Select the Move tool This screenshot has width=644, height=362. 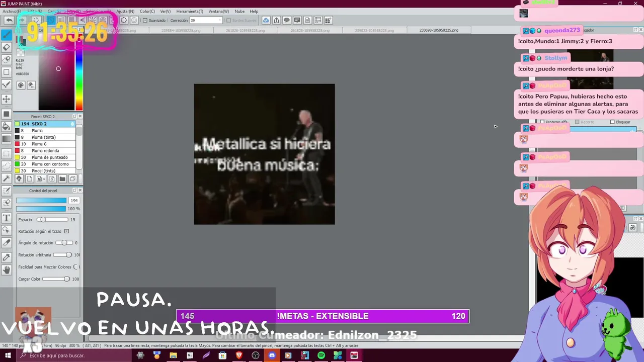(x=6, y=99)
